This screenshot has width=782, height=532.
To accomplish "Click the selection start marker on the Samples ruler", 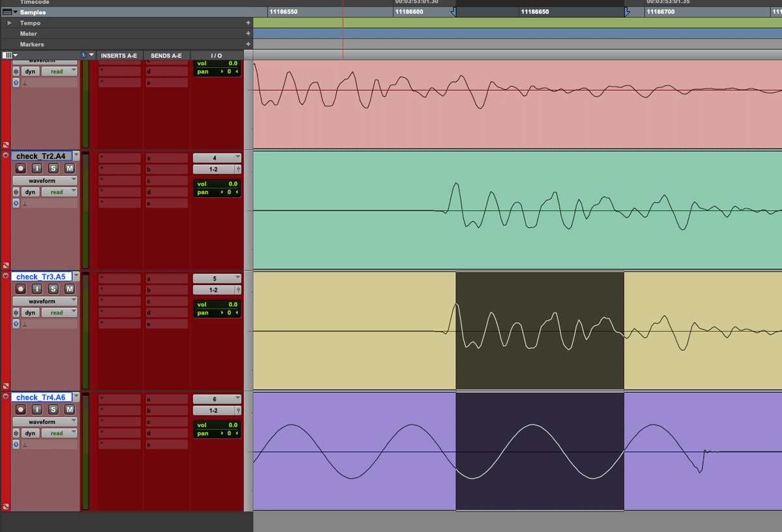I will click(x=454, y=12).
